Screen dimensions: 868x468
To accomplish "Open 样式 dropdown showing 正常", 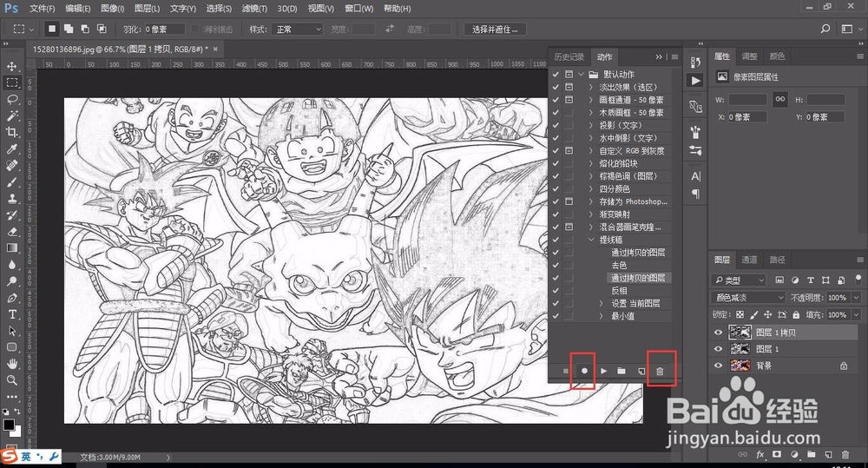I will coord(298,29).
